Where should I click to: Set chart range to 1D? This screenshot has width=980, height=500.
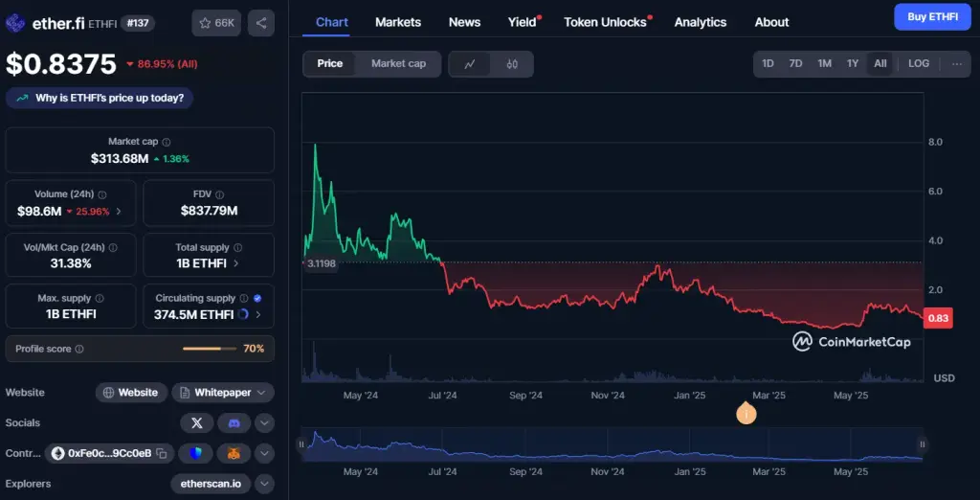768,64
